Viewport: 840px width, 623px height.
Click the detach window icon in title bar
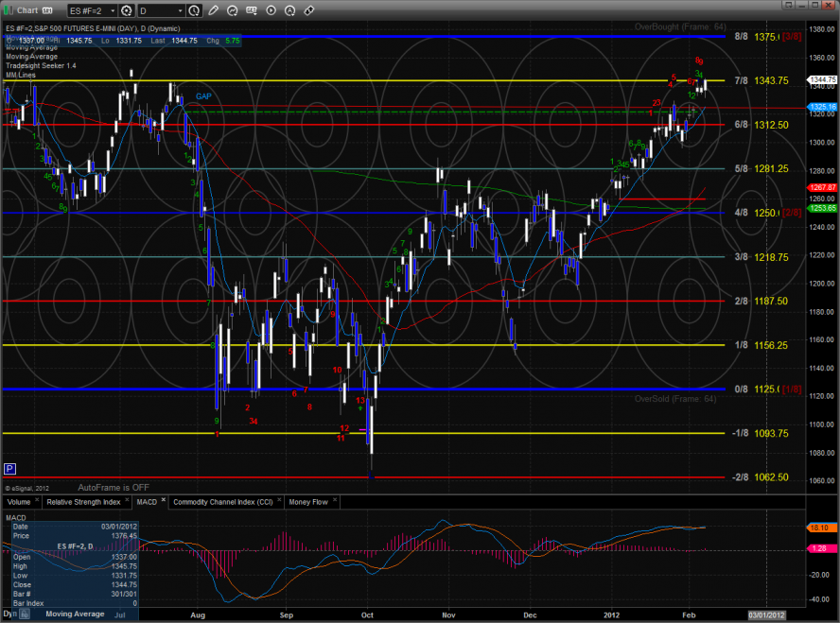tap(787, 5)
